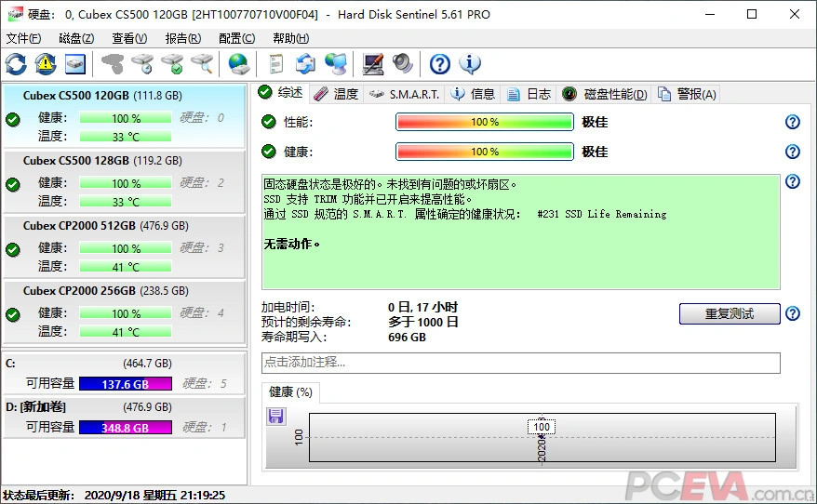Select the D: [新加卷] volume entry
The height and width of the screenshot is (504, 817).
tap(124, 417)
